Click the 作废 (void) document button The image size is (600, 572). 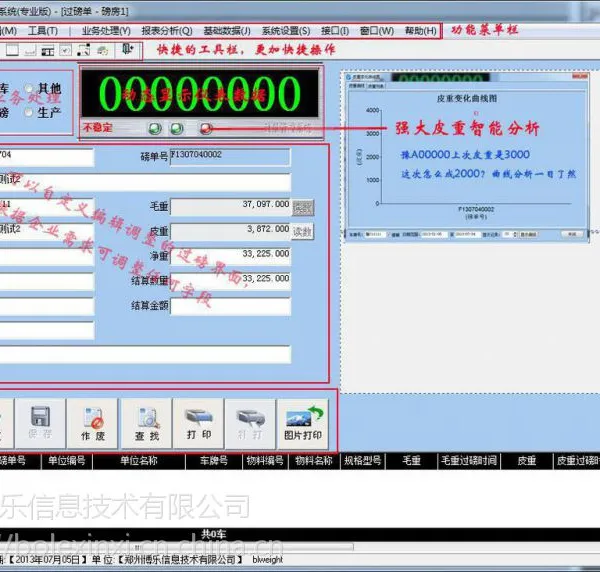pos(92,423)
